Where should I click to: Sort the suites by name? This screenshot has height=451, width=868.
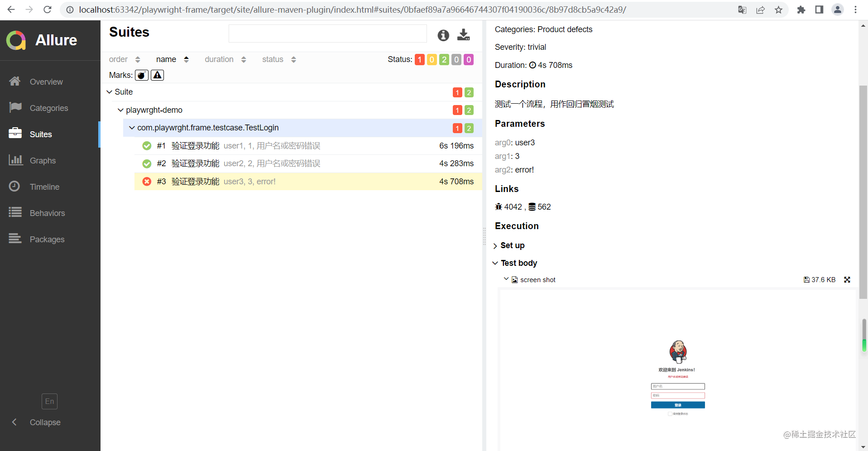(x=172, y=59)
